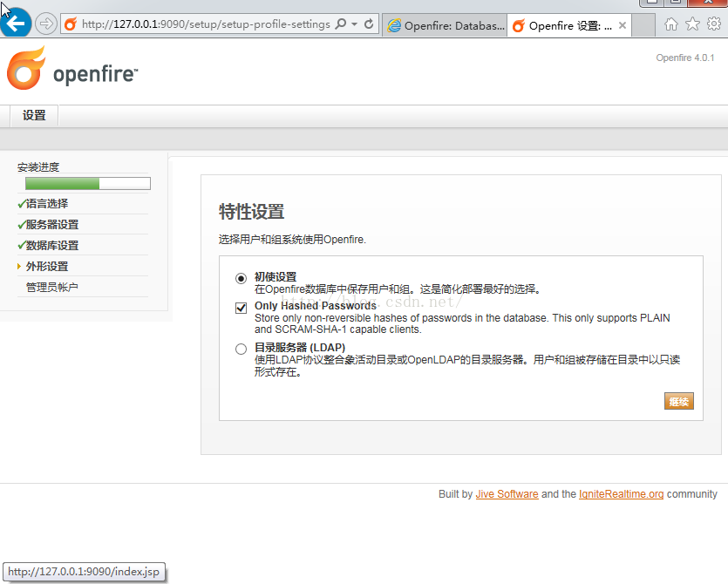
Task: Click the 语言选择 setup step
Action: click(47, 204)
